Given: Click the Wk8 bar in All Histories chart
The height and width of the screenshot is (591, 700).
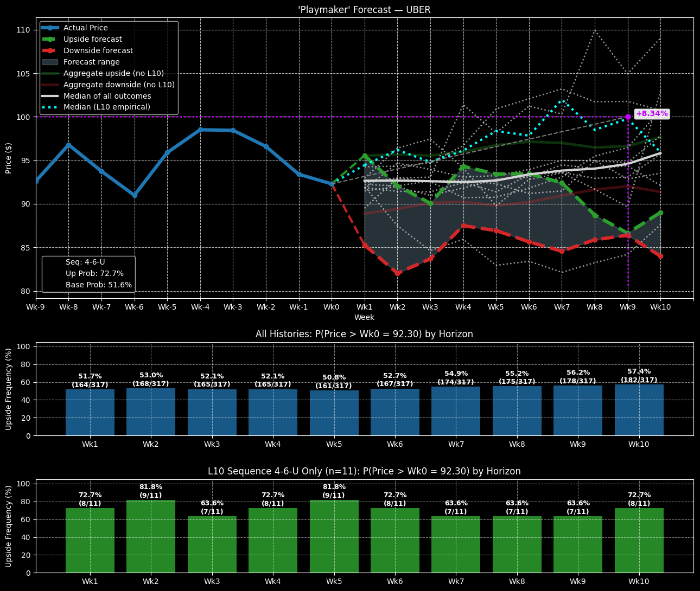Looking at the screenshot, I should (517, 410).
